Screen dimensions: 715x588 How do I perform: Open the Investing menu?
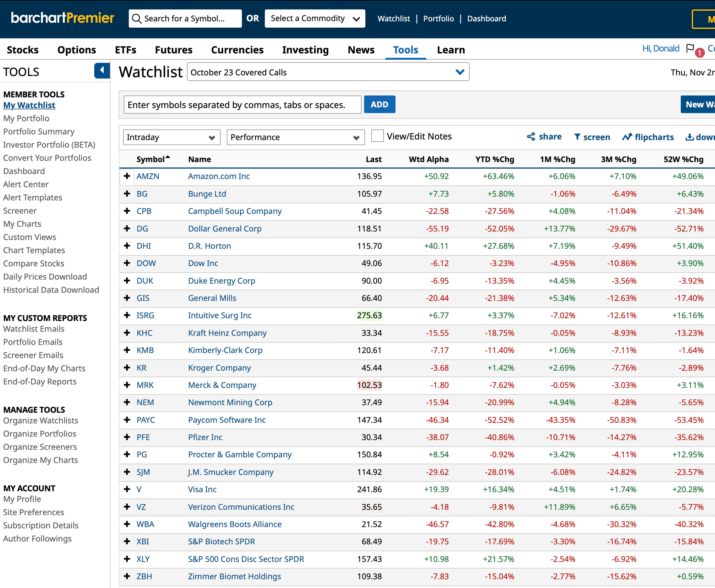click(305, 50)
